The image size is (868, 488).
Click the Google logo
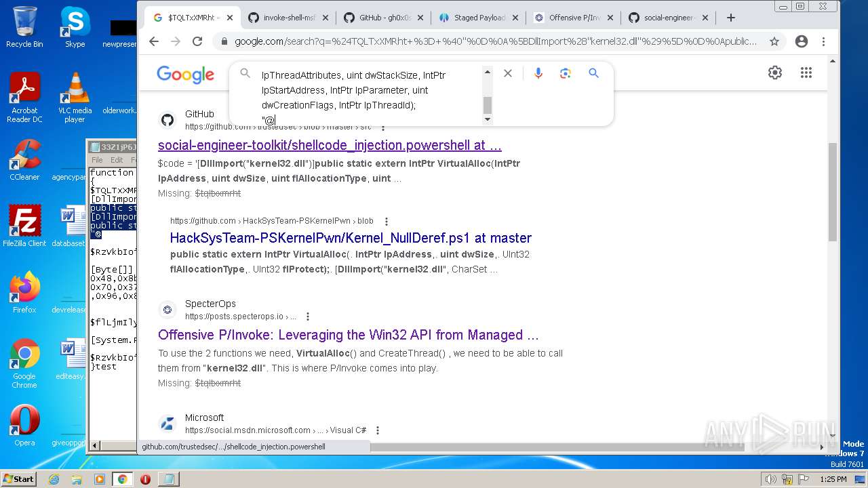click(185, 74)
